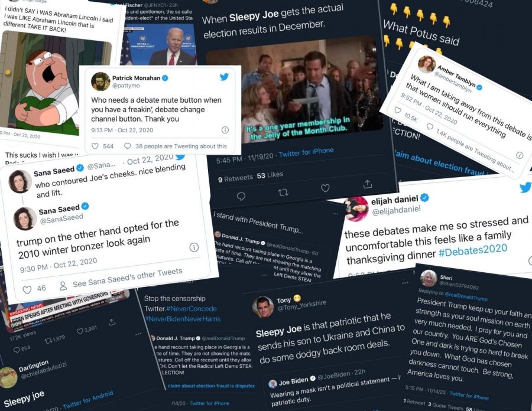Screen dimensions: 532x411
Task: Open Twitter for iPhone link under 5:45 PM tweet
Action: [x=306, y=152]
